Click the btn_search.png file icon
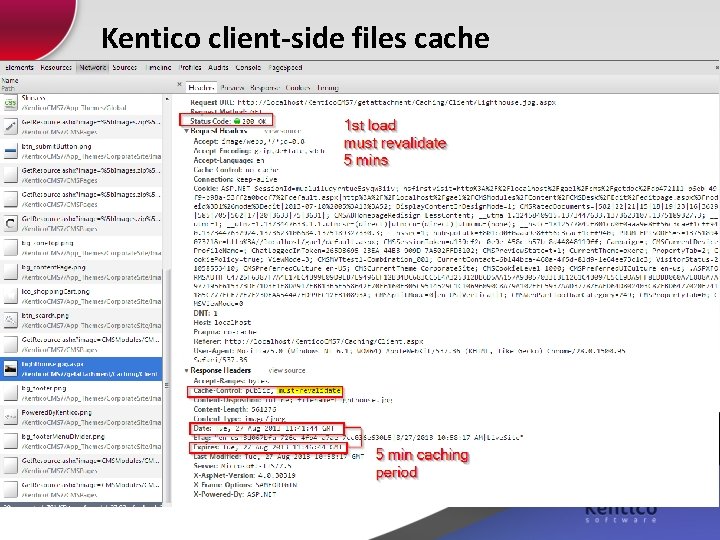 tap(10, 321)
